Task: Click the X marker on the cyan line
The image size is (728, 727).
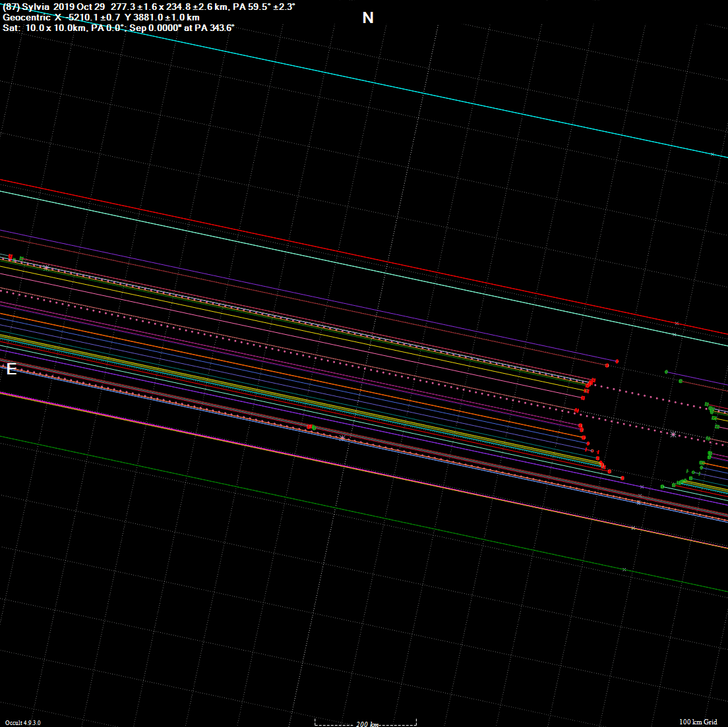Action: click(712, 154)
